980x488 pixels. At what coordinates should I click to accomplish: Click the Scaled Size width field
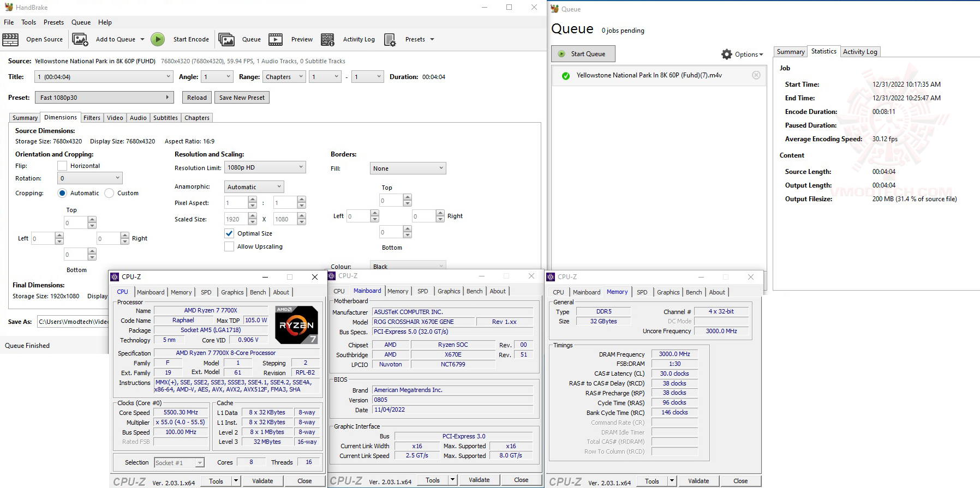236,219
